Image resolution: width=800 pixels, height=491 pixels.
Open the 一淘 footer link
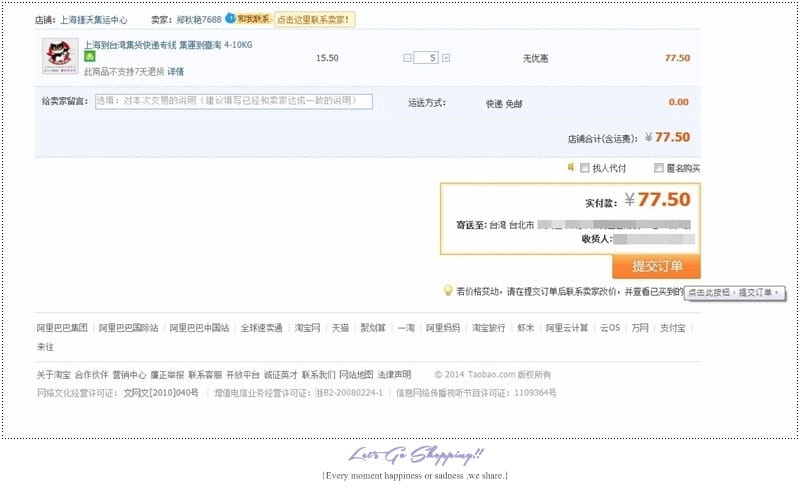pos(406,328)
